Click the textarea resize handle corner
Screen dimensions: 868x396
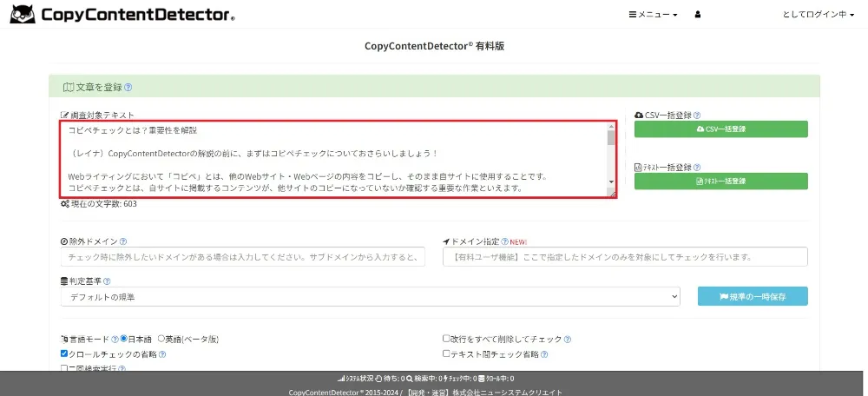(612, 194)
